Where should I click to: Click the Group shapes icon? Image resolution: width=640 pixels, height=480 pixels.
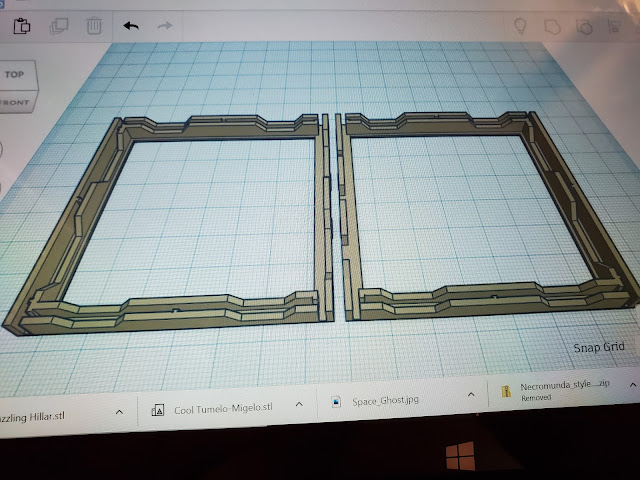pyautogui.click(x=552, y=27)
